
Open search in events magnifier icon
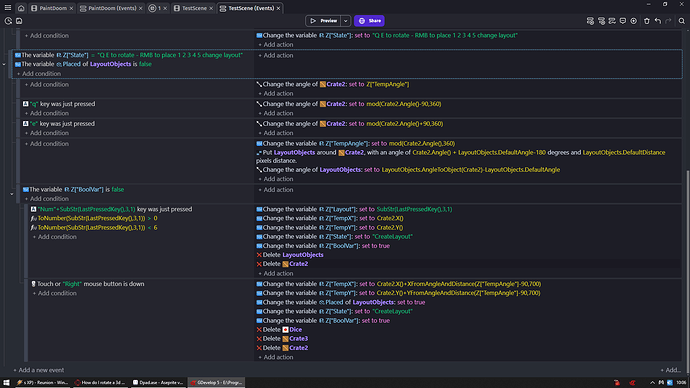[682, 21]
